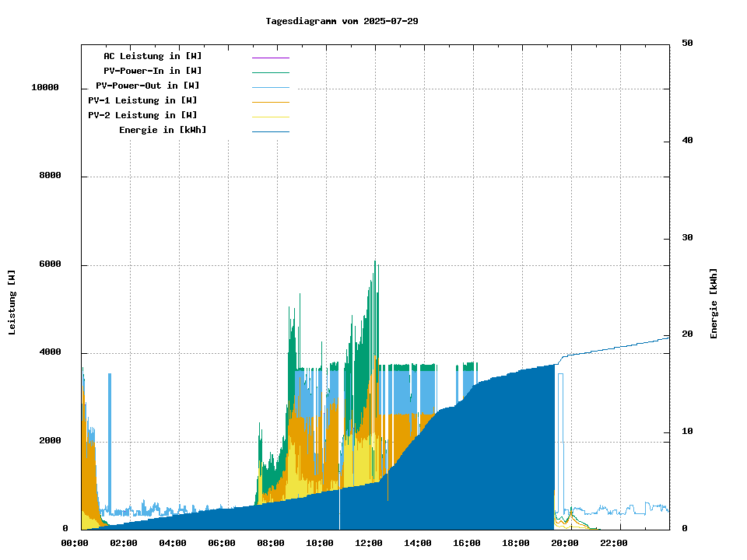This screenshot has width=747, height=560.
Task: Select the PV-2 Leistung legend label
Action: pyautogui.click(x=142, y=115)
